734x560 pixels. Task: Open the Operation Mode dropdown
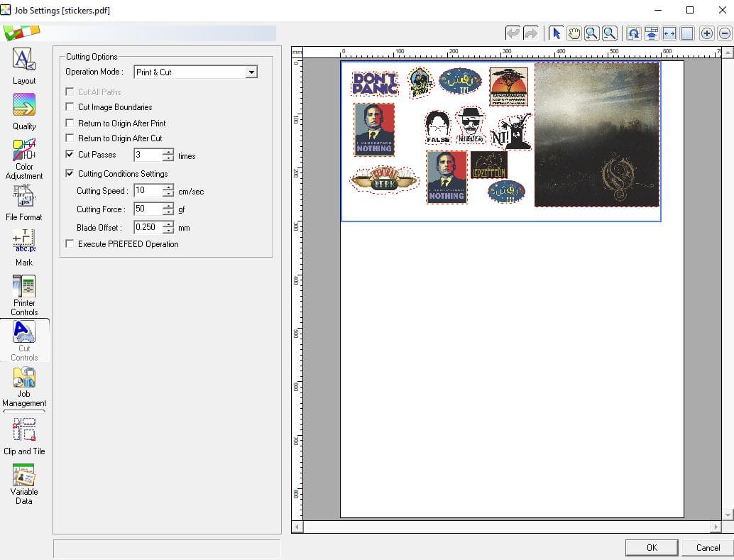point(251,72)
